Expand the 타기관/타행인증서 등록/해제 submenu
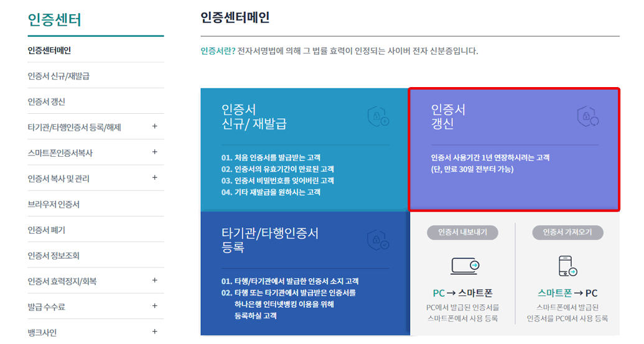 [x=154, y=126]
